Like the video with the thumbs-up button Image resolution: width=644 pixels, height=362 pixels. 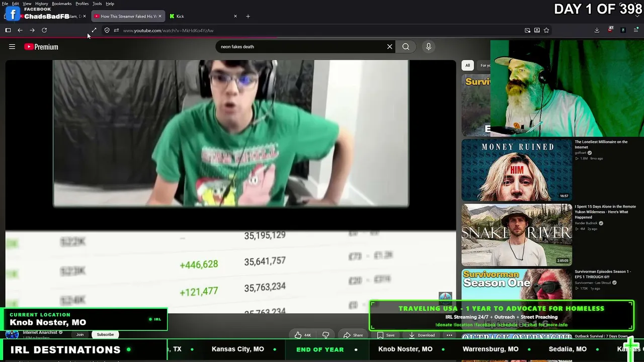[x=303, y=335]
